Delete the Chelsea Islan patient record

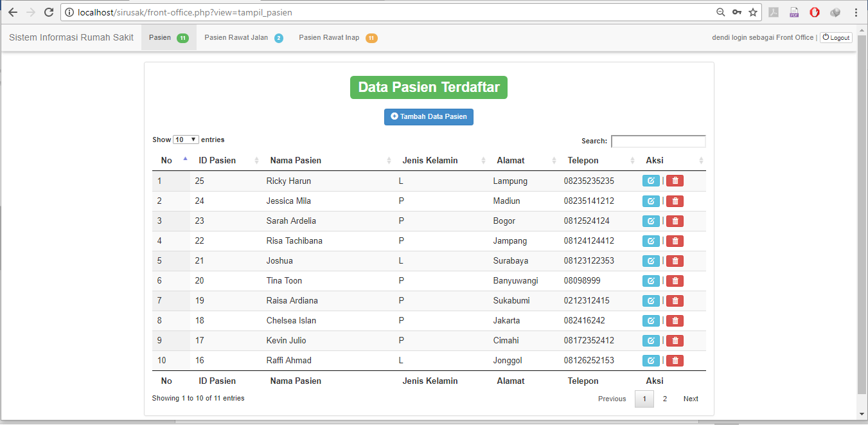(675, 321)
